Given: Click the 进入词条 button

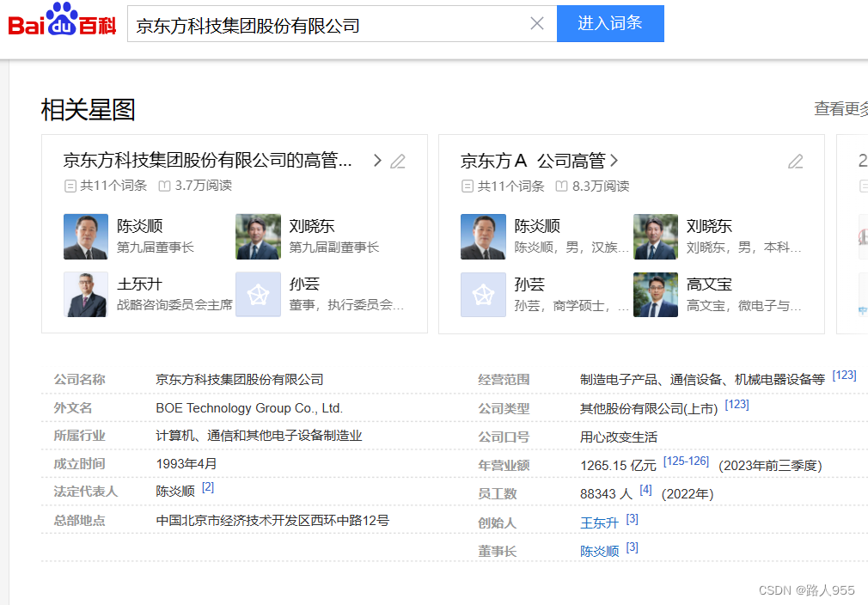Looking at the screenshot, I should (610, 24).
